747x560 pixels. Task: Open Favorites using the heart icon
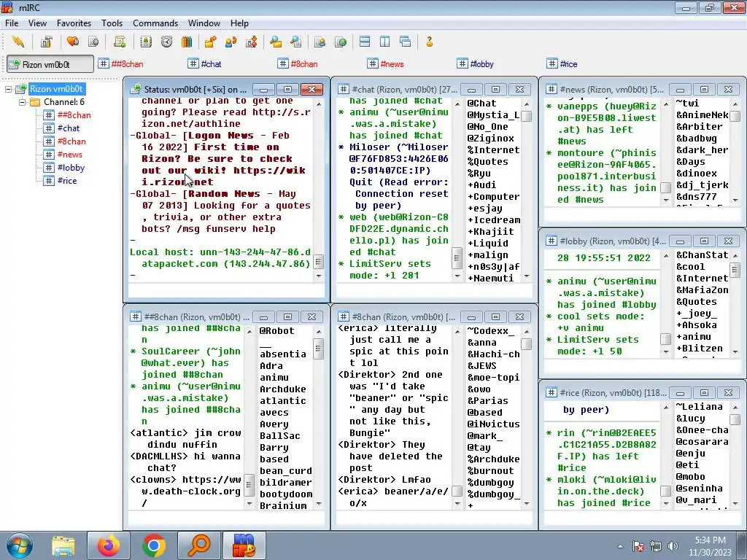pyautogui.click(x=73, y=42)
